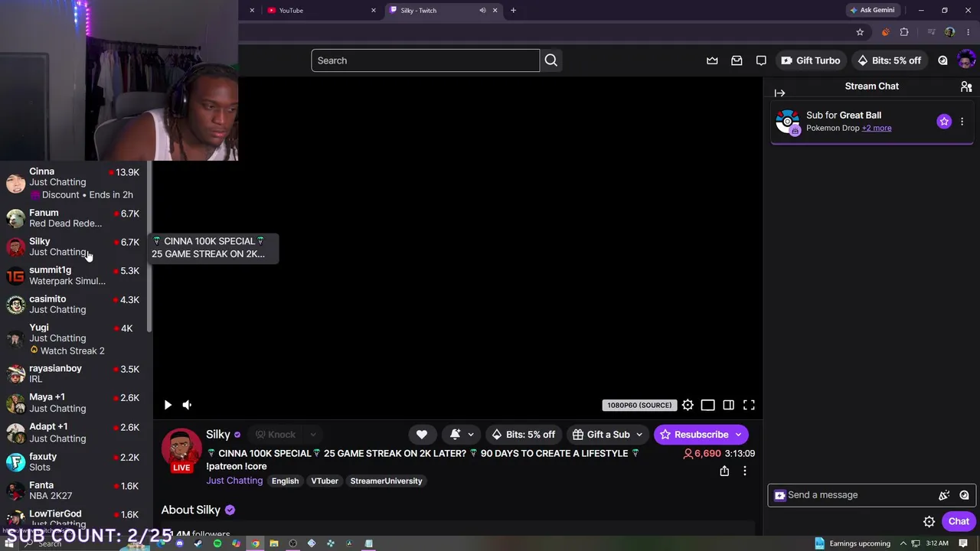Open the chat community users icon
980x551 pixels.
point(966,86)
